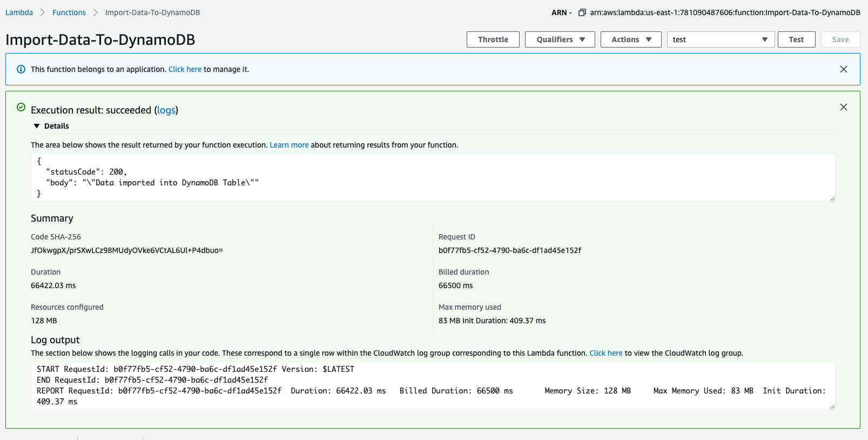868x440 pixels.
Task: Click the Import-Data-To-DynamoDB page heading
Action: pos(100,40)
